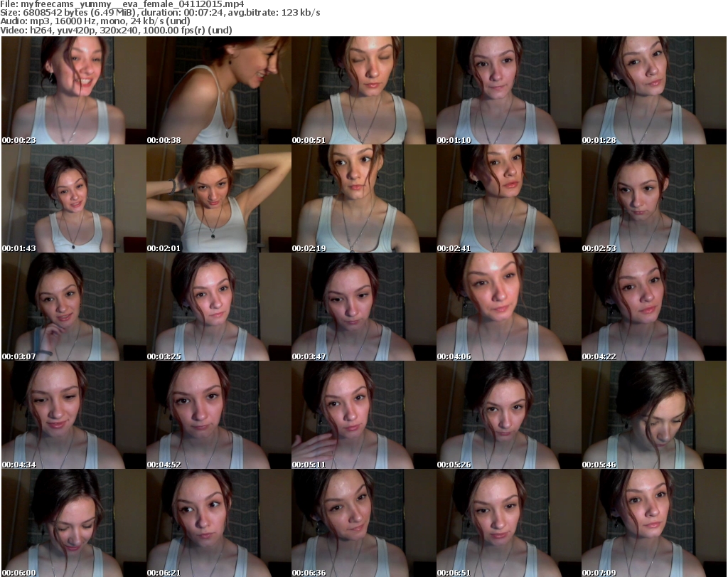Select the thumbnail timestamped 00:00:23
This screenshot has height=577, width=728.
click(74, 90)
